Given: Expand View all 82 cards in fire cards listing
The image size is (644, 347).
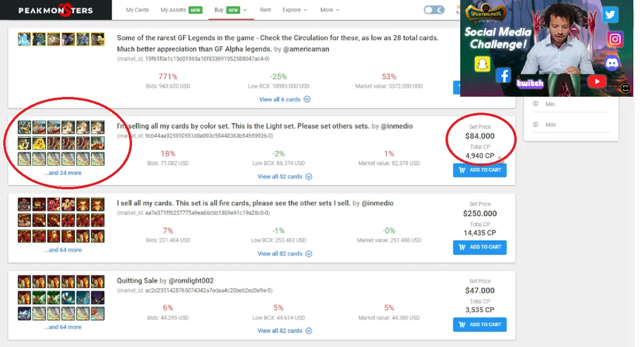Looking at the screenshot, I should [284, 254].
